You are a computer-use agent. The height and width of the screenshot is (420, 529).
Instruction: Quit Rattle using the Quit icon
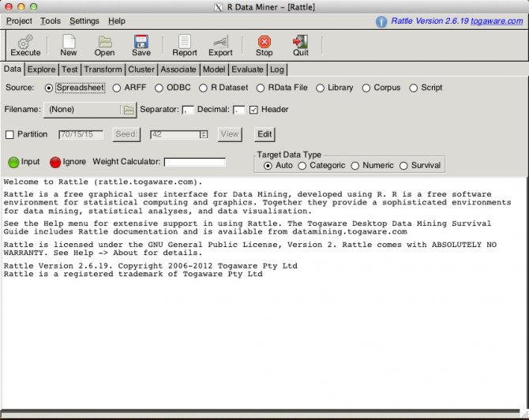[301, 41]
